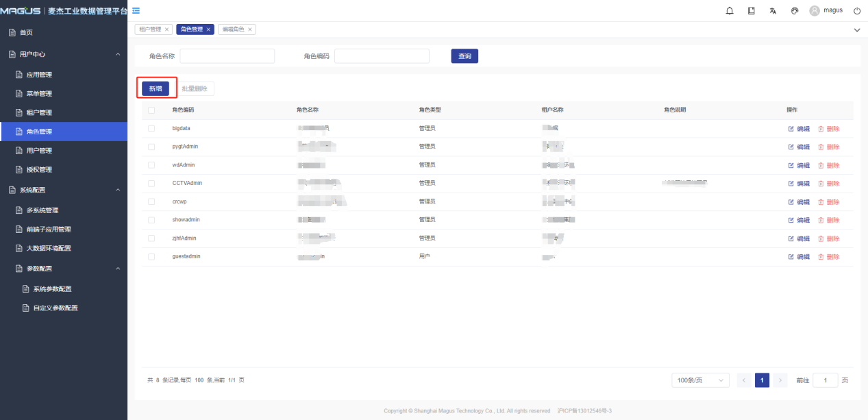Focus the 角色名称 input field

click(x=227, y=56)
